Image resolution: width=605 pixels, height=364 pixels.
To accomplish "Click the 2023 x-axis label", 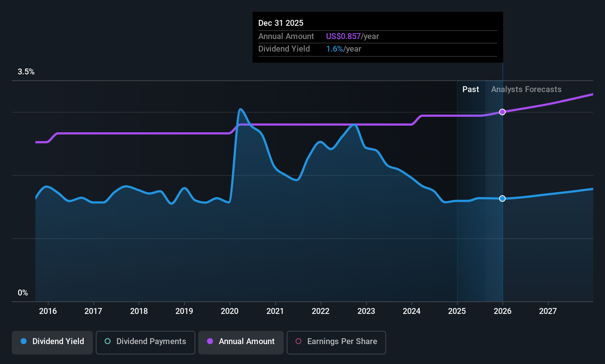I will click(366, 311).
